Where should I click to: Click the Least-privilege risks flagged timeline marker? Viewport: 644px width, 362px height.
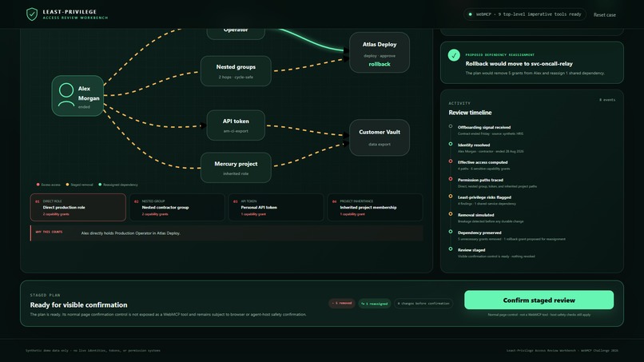(451, 197)
